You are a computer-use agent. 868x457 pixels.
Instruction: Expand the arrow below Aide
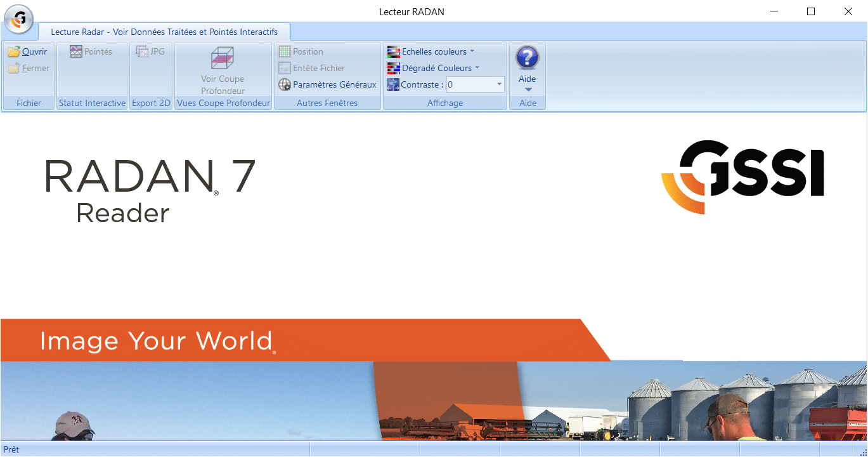[x=528, y=90]
